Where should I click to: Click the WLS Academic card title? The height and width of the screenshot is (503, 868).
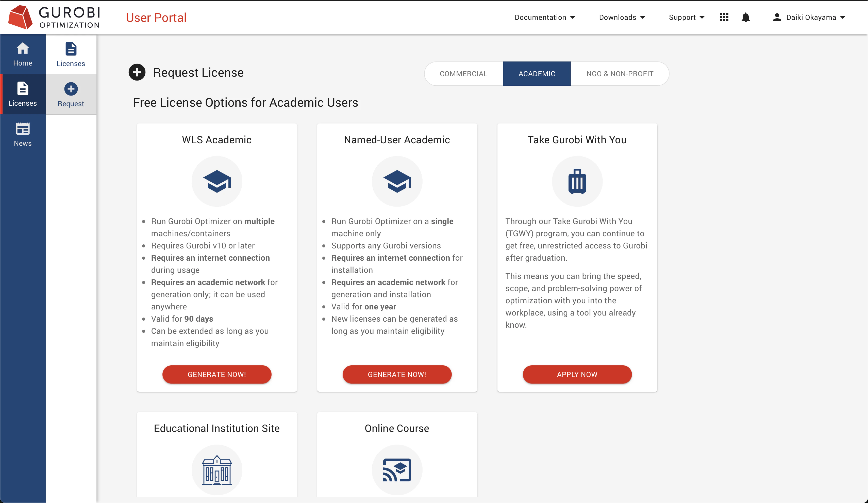217,140
